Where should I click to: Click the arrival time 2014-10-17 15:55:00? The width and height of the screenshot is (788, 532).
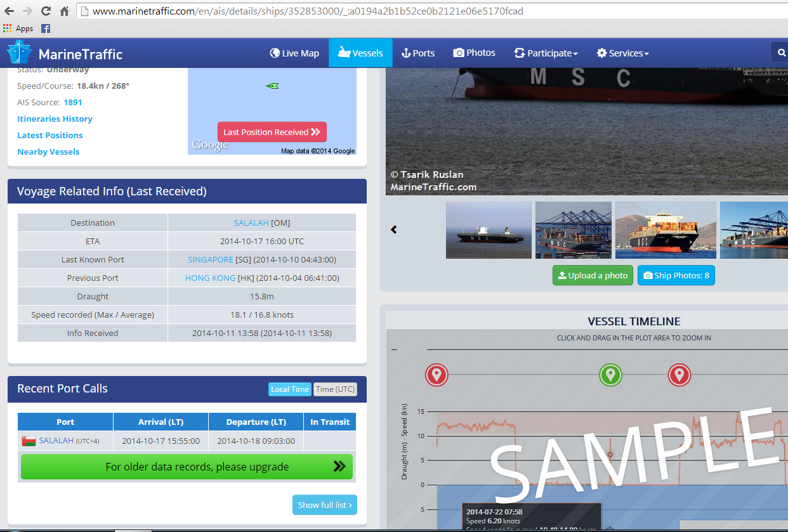click(161, 441)
